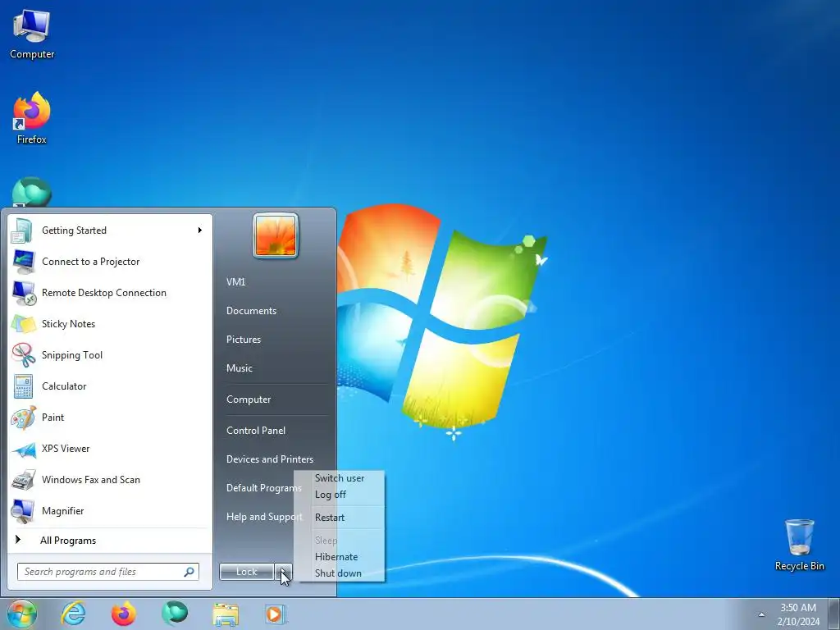
Task: Open Devices and Printers
Action: click(x=270, y=459)
